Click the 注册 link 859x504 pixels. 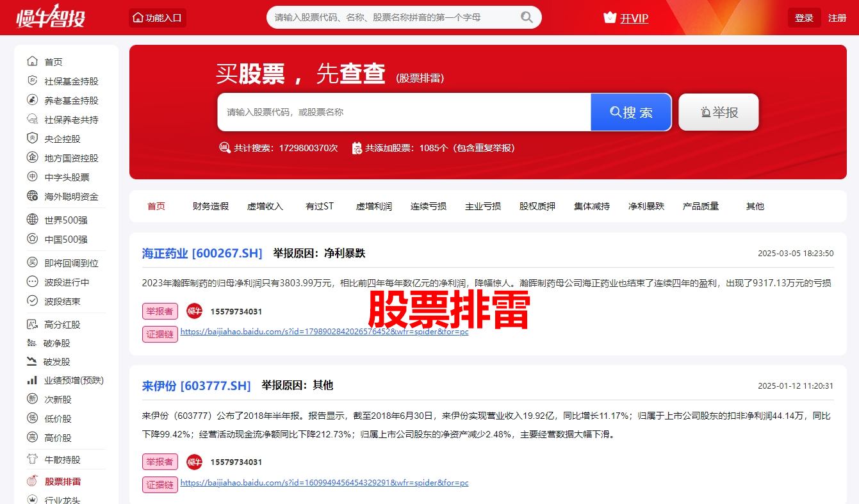[837, 18]
